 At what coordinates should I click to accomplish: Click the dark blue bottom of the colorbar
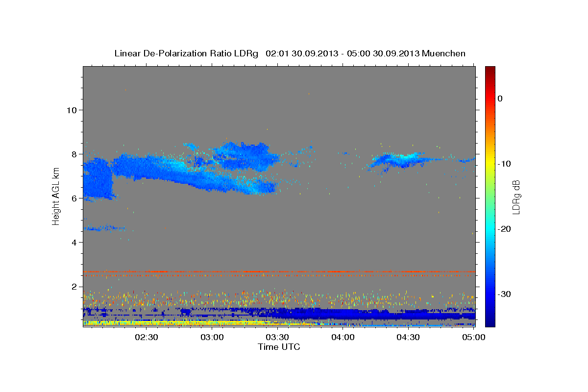pyautogui.click(x=490, y=321)
